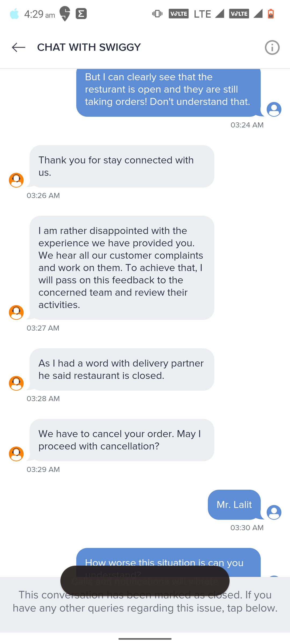This screenshot has height=644, width=290.
Task: Tap the 'delivery partner' message bubble
Action: (x=122, y=369)
